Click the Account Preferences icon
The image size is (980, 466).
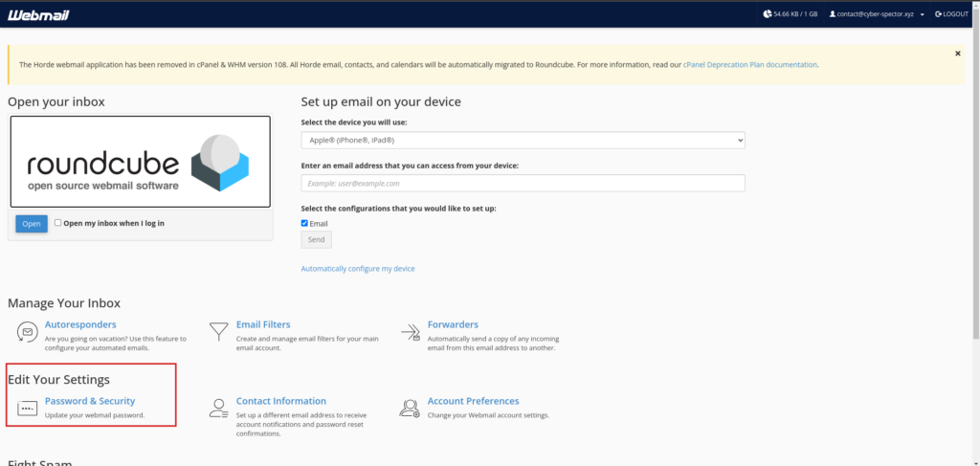[410, 409]
